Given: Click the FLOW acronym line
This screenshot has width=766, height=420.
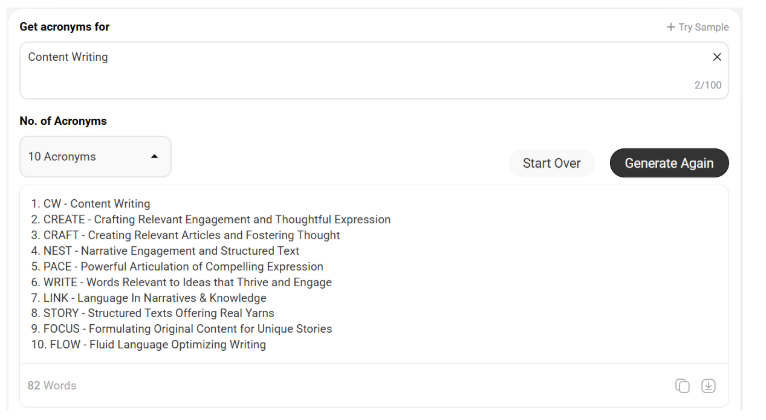Looking at the screenshot, I should (149, 344).
